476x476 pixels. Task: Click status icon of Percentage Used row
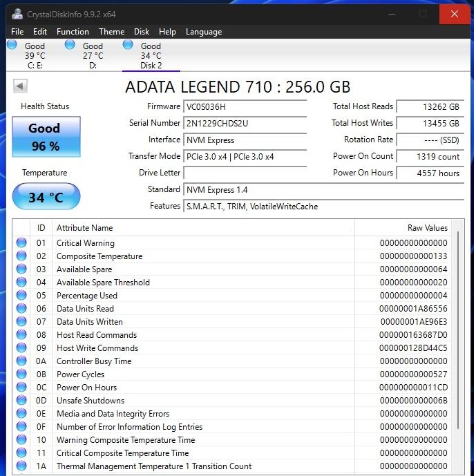(21, 295)
